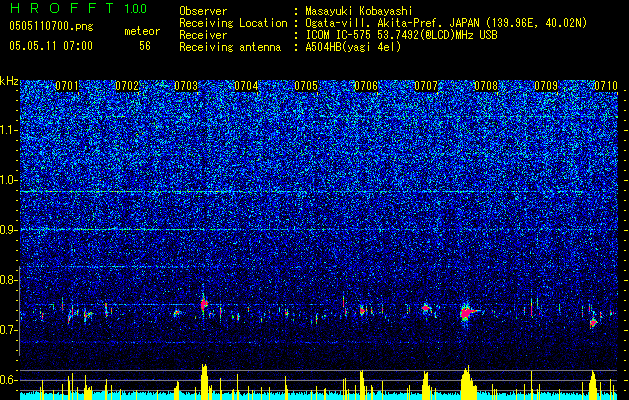Click the 0708 time marker
The image size is (629, 400).
486,86
